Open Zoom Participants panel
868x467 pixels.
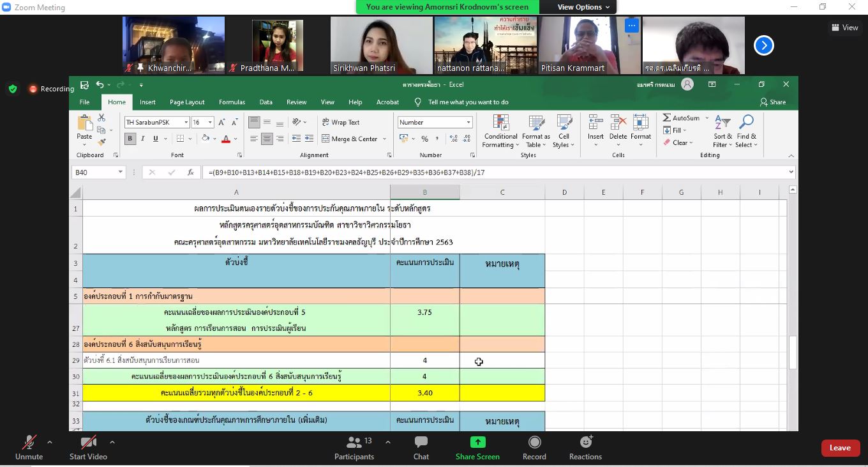[354, 447]
